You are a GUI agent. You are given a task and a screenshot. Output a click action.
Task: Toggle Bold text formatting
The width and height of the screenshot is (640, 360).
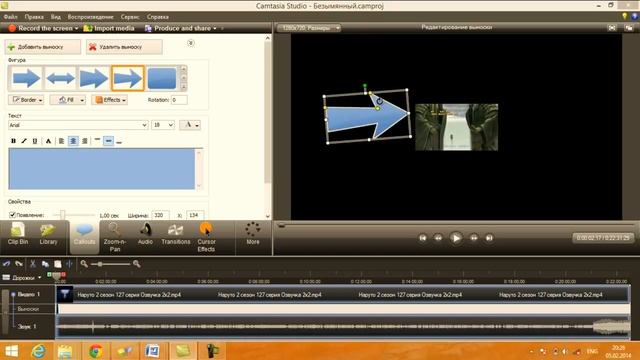[13, 141]
